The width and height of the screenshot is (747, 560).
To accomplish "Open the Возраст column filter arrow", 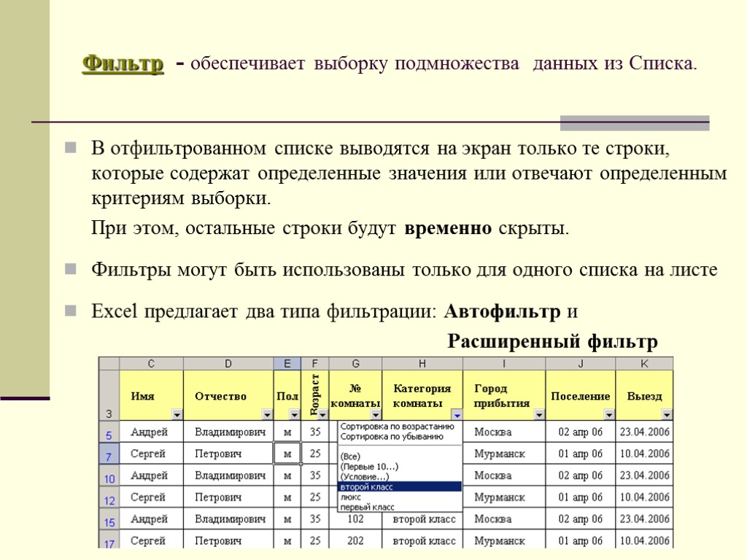I will point(323,414).
